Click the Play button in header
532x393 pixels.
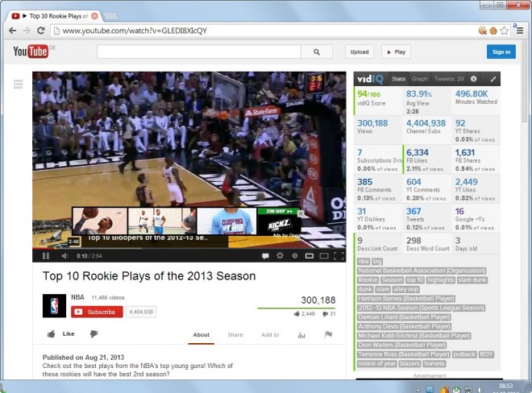click(397, 52)
